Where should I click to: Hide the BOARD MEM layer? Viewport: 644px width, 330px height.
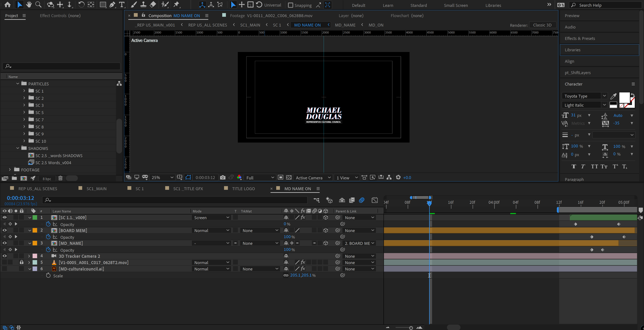[x=5, y=230]
